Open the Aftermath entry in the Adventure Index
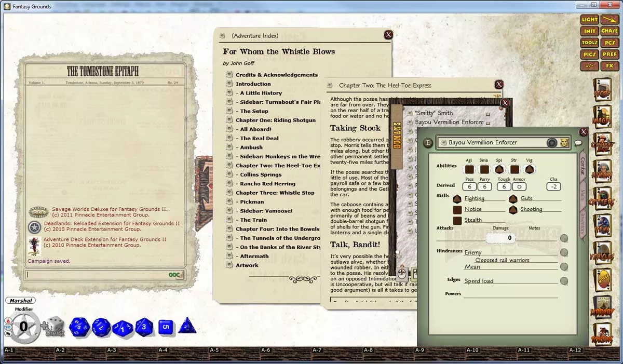 252,257
